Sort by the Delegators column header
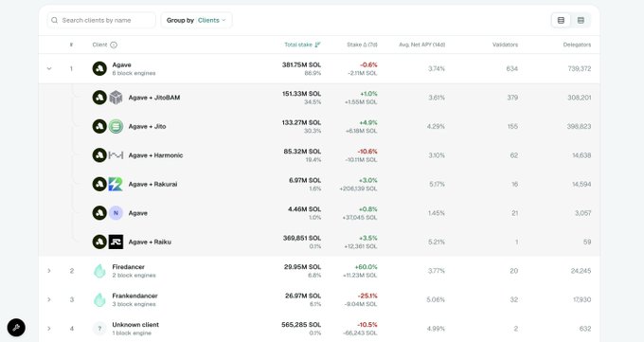This screenshot has height=342, width=644. coord(577,45)
